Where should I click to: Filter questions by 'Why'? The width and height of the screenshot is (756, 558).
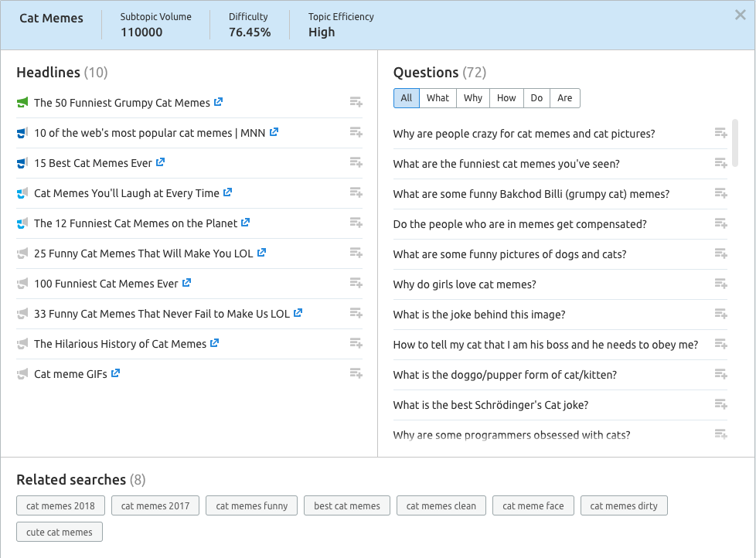click(473, 98)
